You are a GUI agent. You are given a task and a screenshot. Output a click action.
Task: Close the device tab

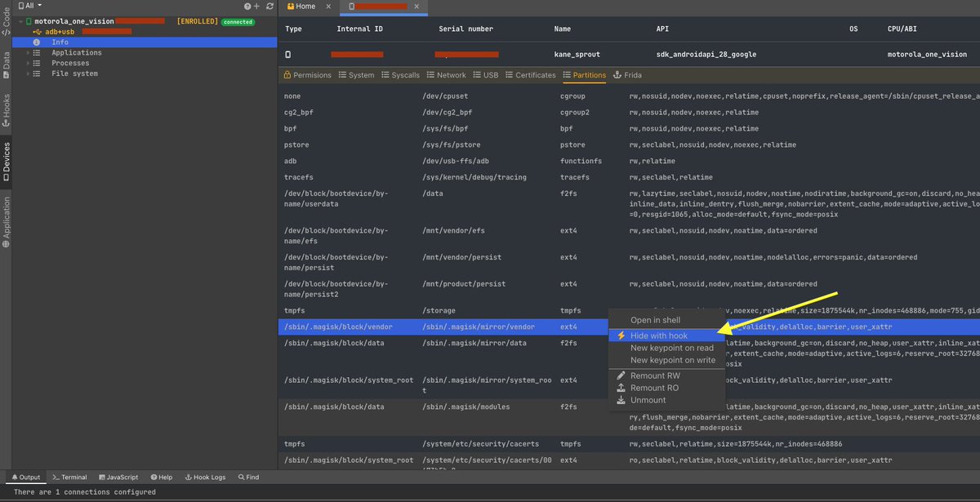tap(417, 6)
